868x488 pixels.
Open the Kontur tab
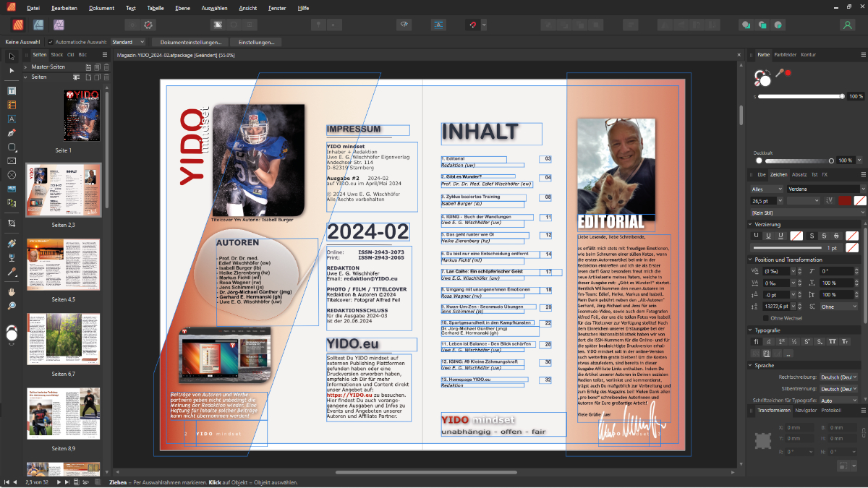point(808,54)
